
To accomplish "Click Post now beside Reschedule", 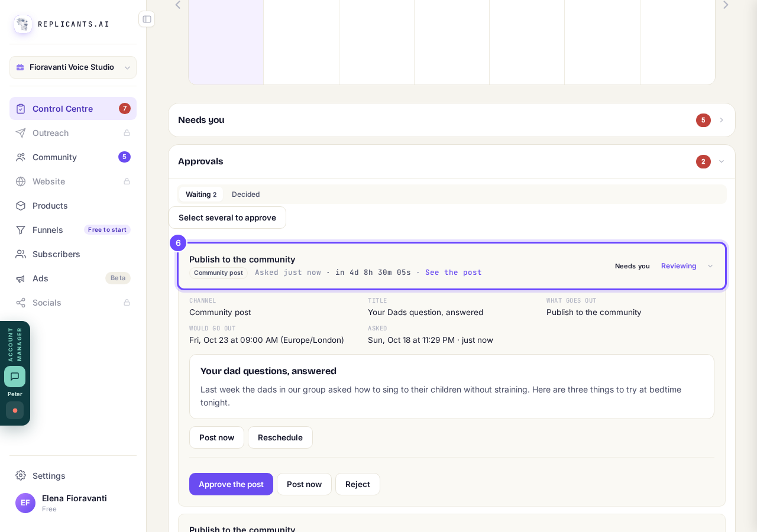I will point(216,437).
